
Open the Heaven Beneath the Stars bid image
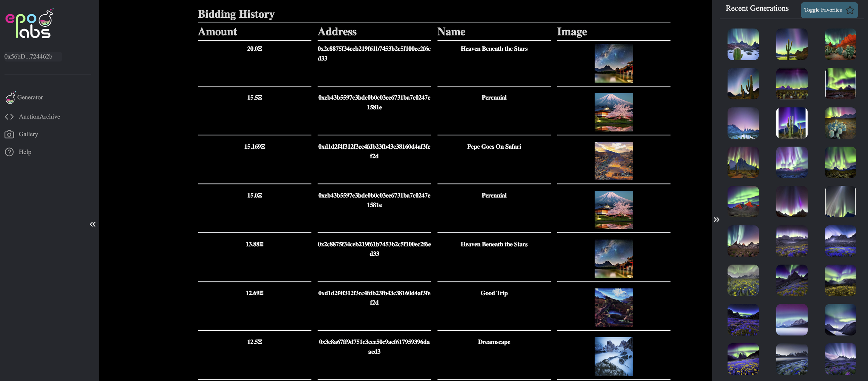tap(614, 63)
